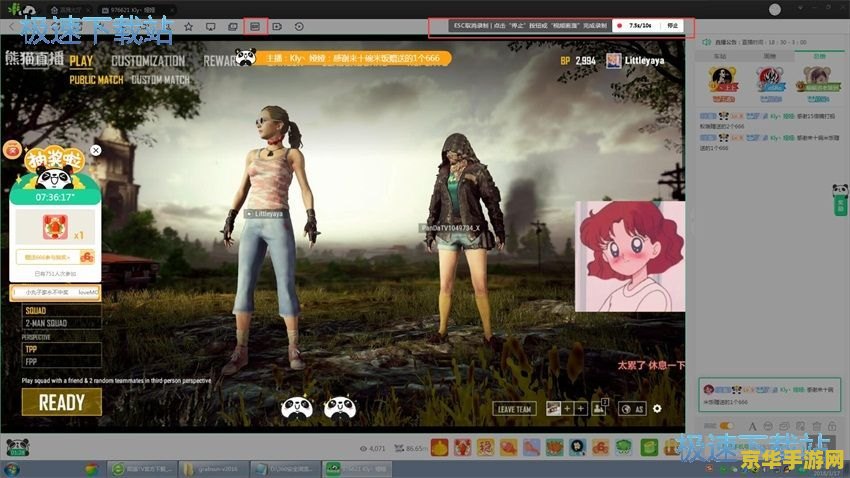Send the crab gift
The height and width of the screenshot is (478, 850).
click(555, 447)
